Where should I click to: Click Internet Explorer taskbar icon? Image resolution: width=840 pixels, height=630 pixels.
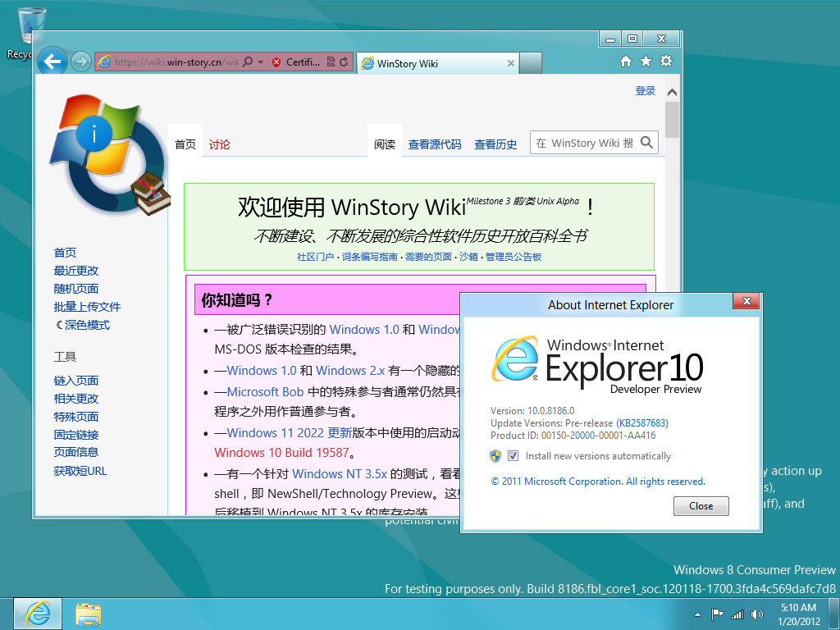[38, 614]
